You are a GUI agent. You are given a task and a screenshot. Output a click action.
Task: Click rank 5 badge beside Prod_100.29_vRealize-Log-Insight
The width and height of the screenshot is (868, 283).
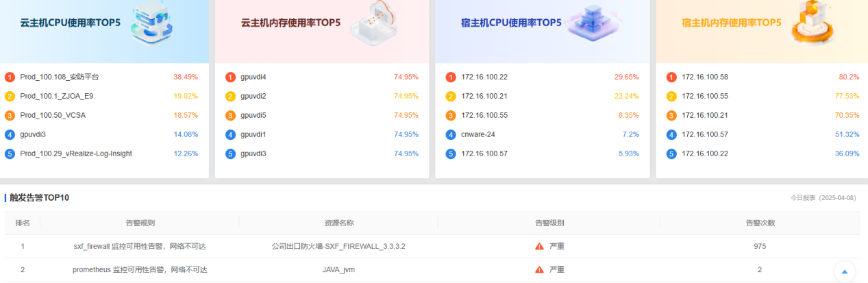click(x=10, y=153)
